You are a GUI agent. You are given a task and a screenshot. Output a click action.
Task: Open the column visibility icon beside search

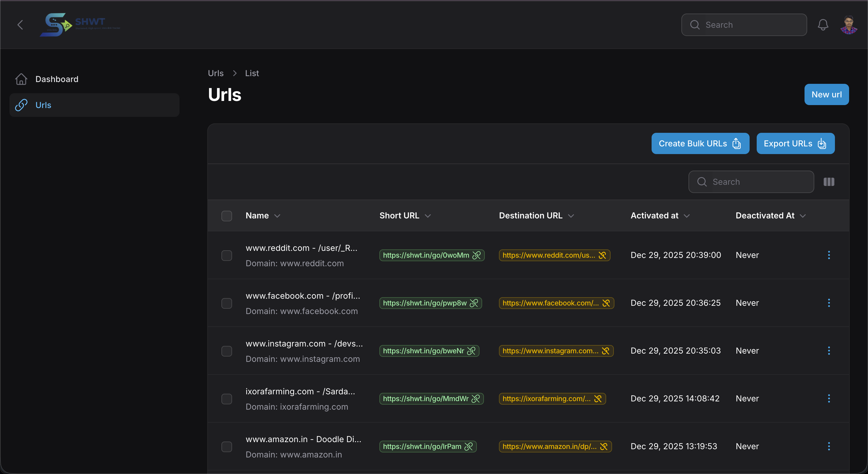(828, 182)
